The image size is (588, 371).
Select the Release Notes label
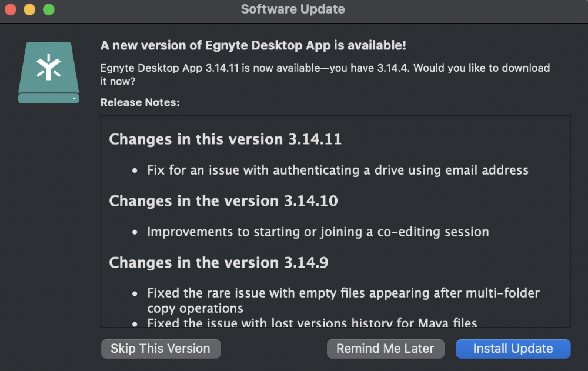(140, 102)
